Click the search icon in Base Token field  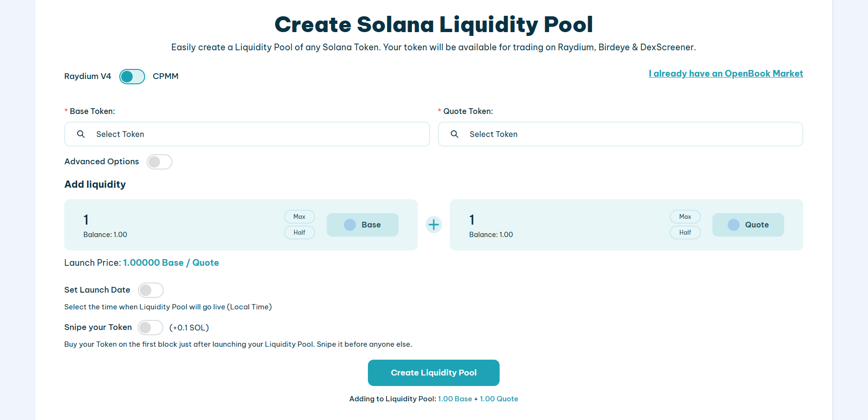click(81, 134)
